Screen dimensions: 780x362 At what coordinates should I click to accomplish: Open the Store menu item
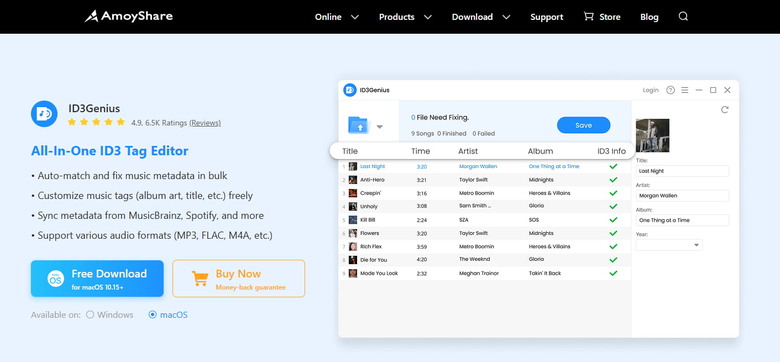(x=609, y=17)
